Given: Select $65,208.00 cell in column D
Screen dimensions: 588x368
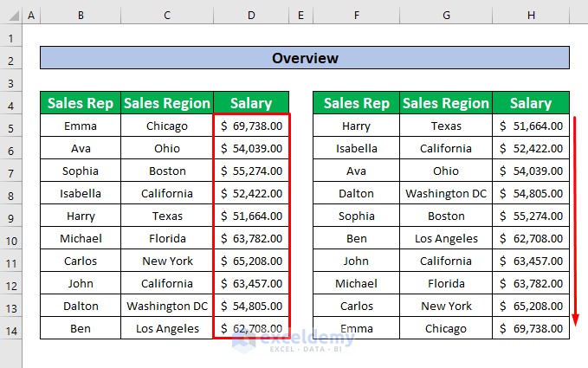Looking at the screenshot, I should 251,261.
